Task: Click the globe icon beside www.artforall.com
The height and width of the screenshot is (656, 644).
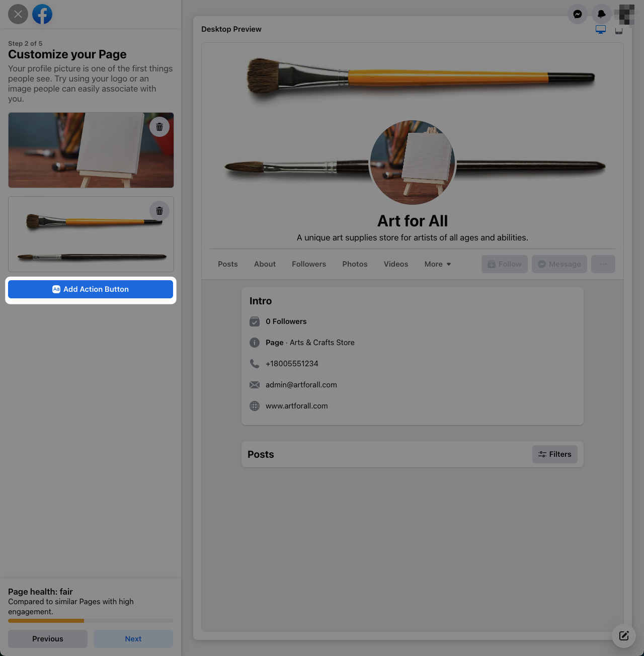Action: 255,406
